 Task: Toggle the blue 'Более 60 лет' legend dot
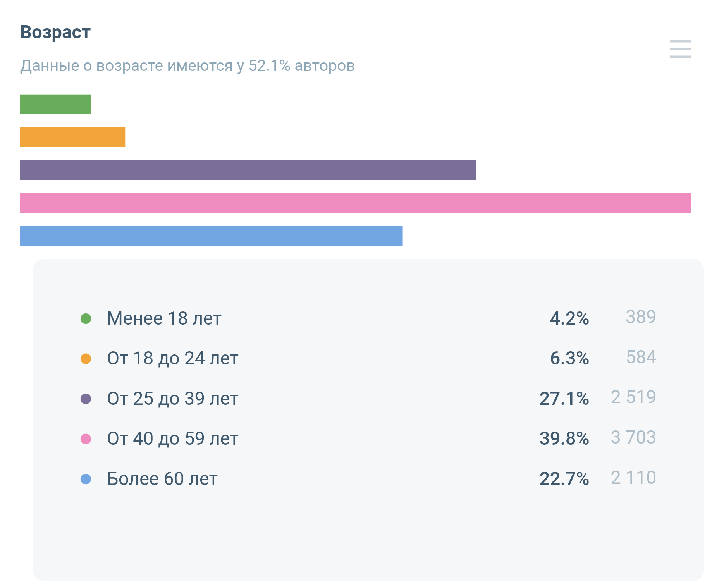tap(86, 479)
